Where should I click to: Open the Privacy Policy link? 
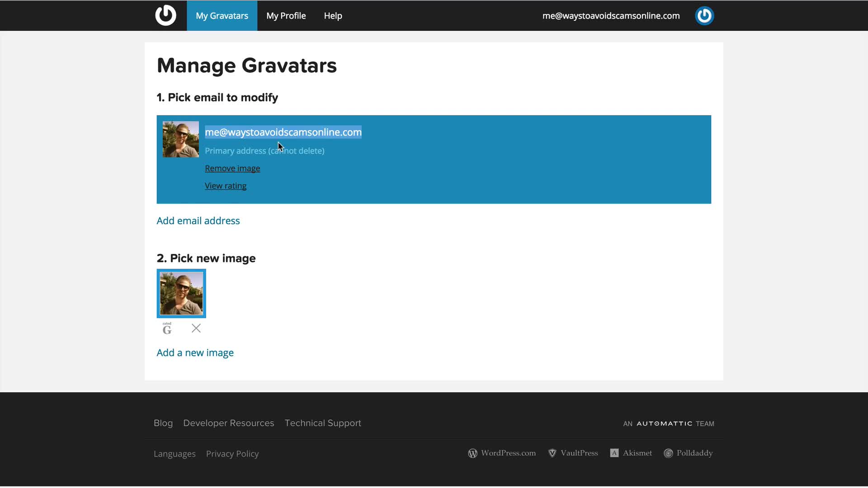pyautogui.click(x=232, y=454)
